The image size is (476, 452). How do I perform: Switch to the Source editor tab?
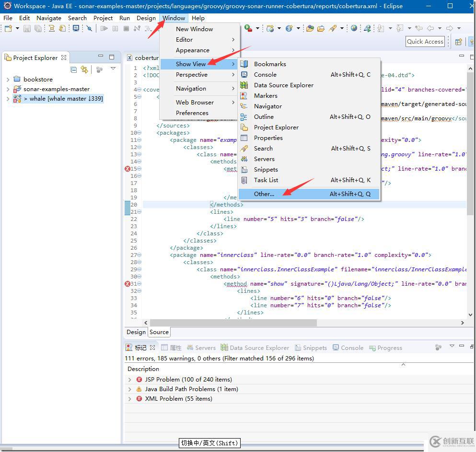[159, 332]
